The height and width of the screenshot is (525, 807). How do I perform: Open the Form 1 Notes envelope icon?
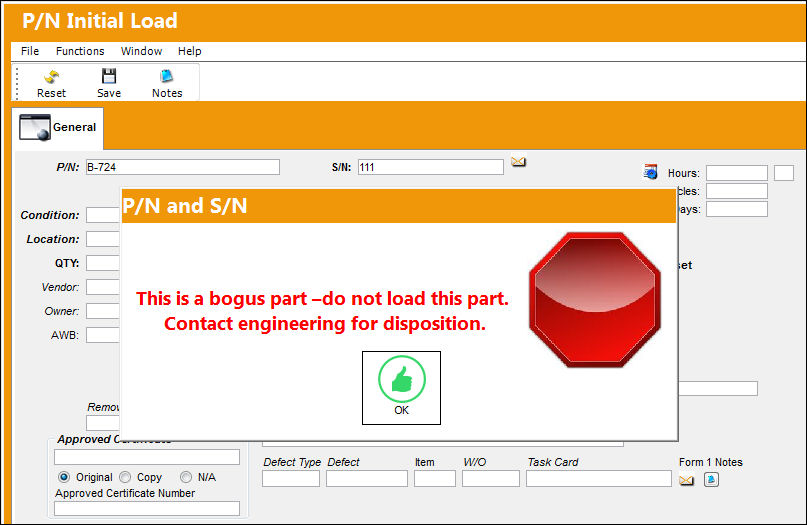[x=686, y=480]
